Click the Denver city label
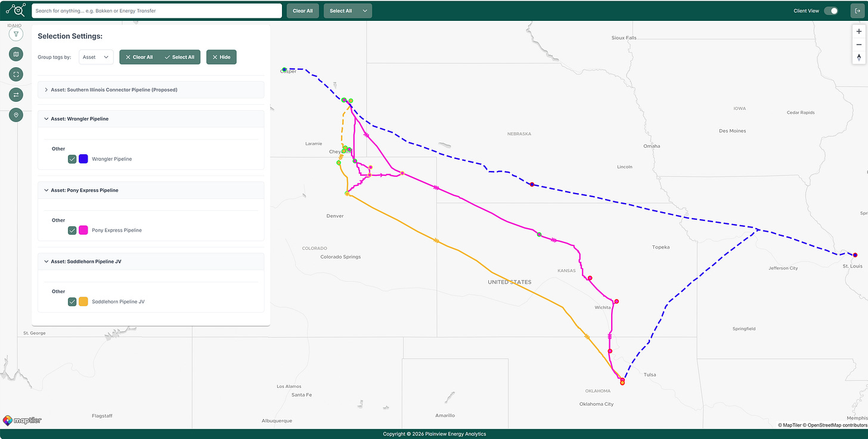 (335, 216)
